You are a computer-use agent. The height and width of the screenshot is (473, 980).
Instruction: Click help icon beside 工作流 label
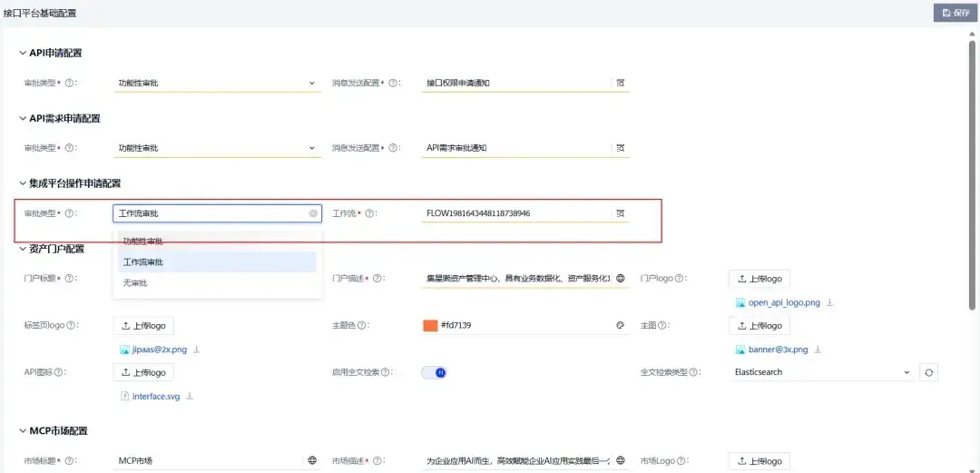coord(369,213)
